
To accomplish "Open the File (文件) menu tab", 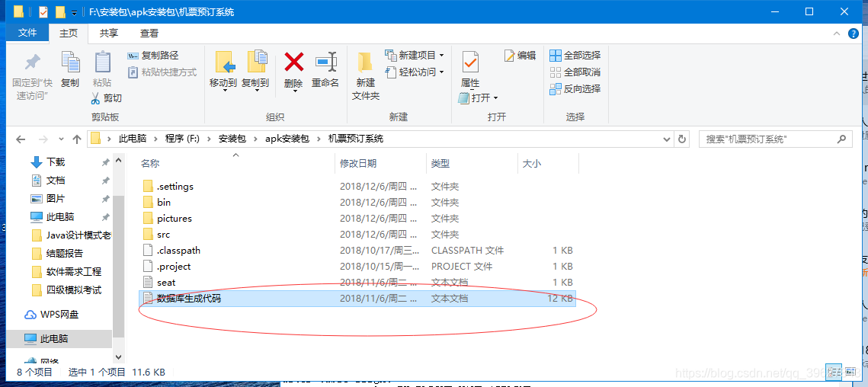I will tap(27, 33).
